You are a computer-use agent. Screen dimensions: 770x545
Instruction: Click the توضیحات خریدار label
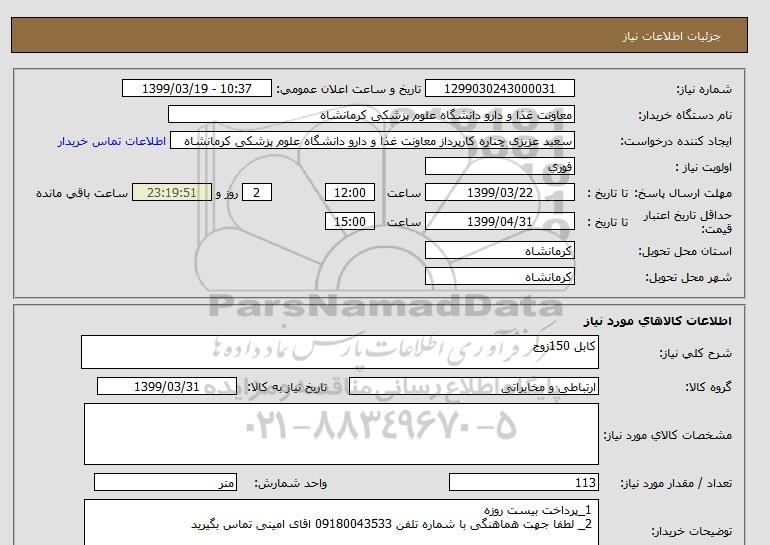coord(691,531)
